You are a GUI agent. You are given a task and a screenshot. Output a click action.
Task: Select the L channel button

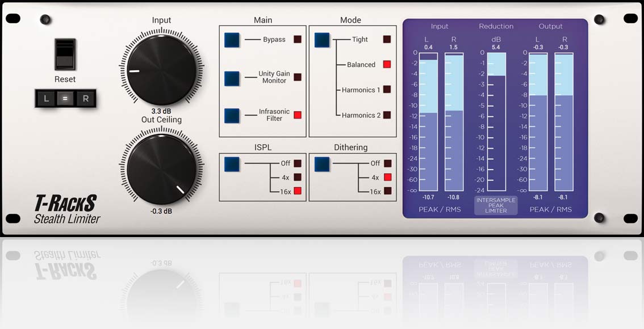[x=46, y=98]
